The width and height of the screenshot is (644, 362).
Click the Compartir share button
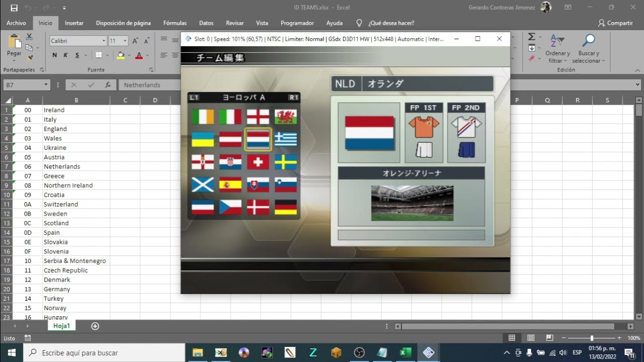(615, 23)
